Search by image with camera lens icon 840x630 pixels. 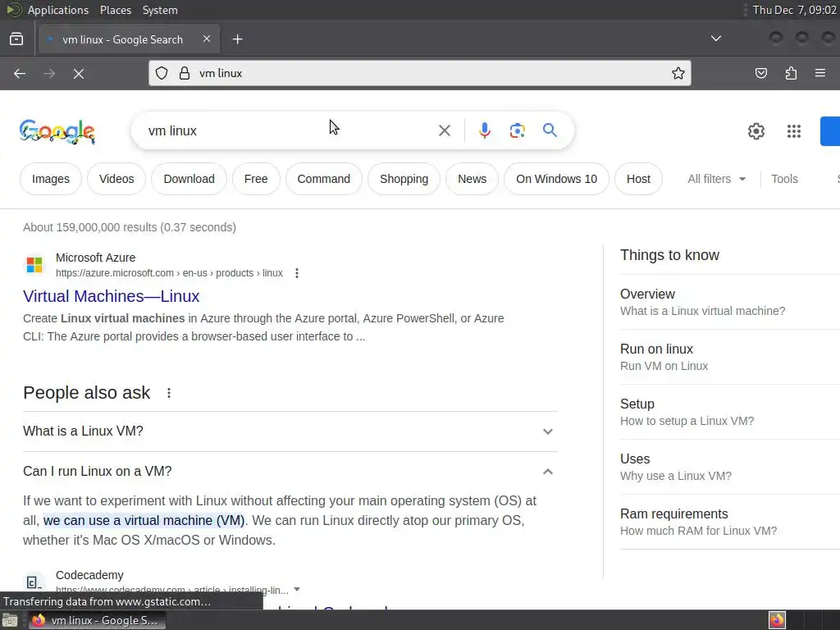(517, 130)
